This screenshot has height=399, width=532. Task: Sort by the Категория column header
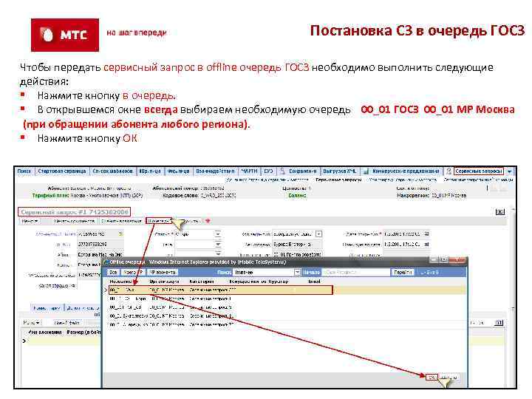[201, 282]
